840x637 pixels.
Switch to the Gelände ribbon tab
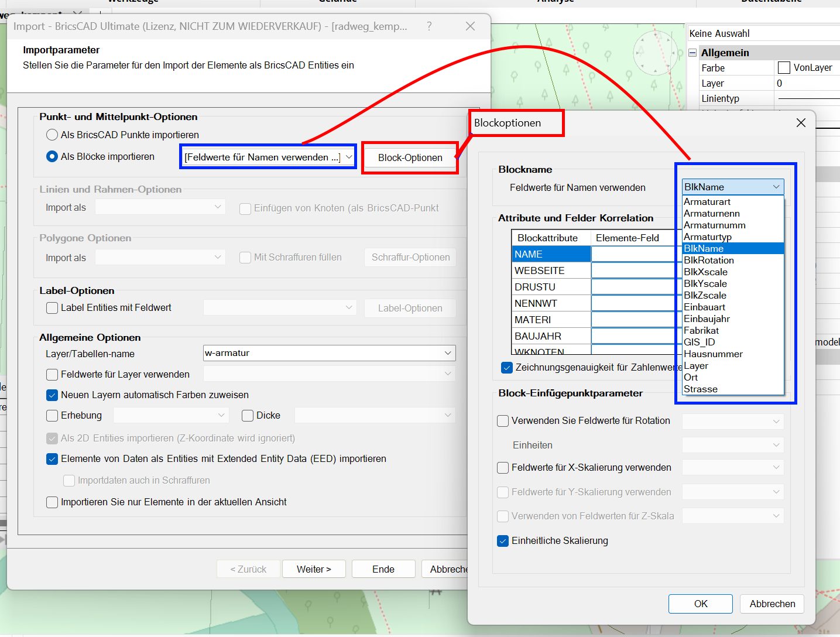click(338, 2)
